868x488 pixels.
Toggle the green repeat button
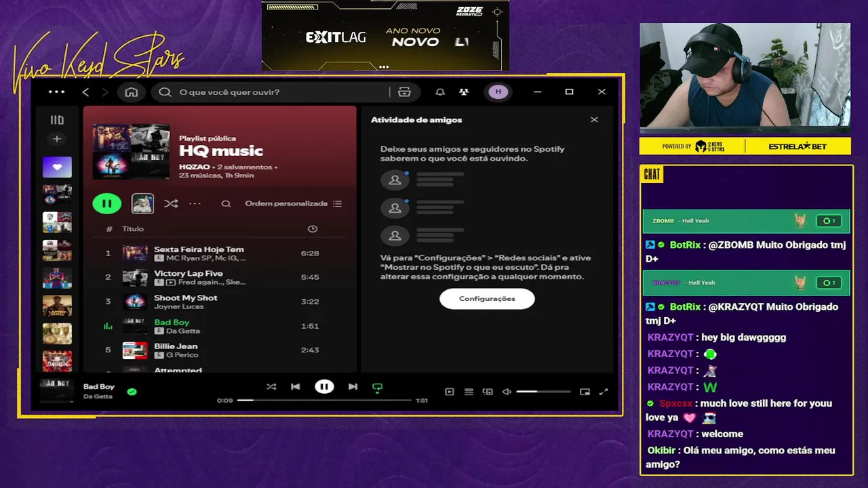[378, 388]
